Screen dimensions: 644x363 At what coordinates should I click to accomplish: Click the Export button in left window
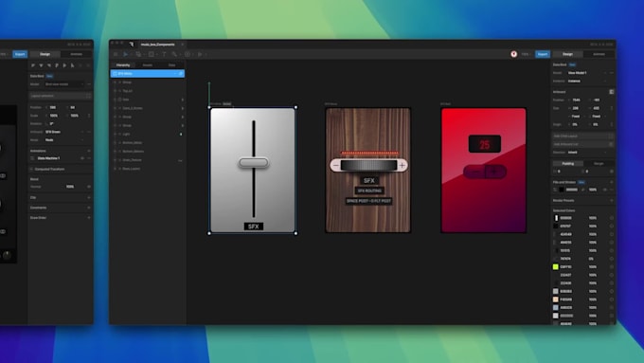(x=20, y=54)
